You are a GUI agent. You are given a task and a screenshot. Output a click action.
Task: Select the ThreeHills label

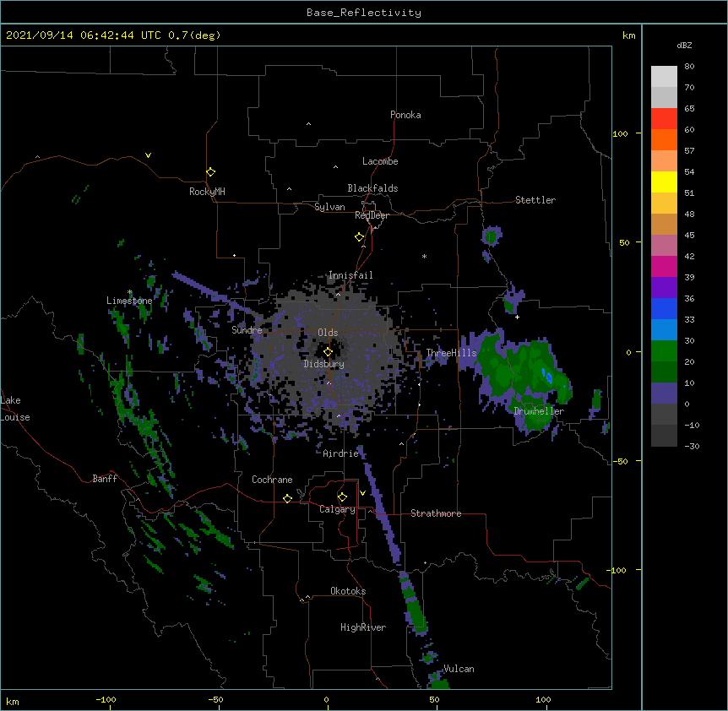click(x=451, y=353)
